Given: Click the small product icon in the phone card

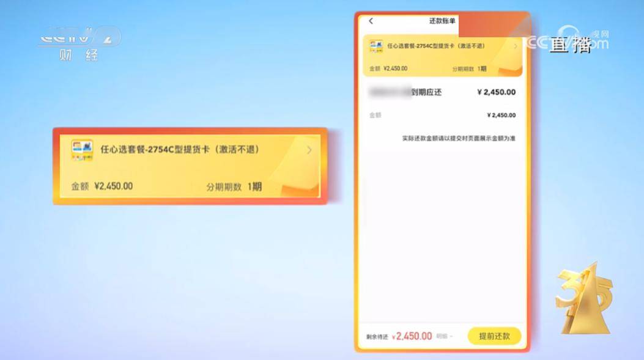Looking at the screenshot, I should (x=376, y=46).
